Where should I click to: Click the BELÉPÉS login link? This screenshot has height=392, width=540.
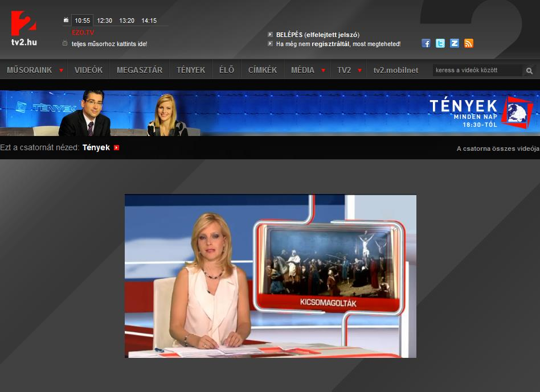[x=289, y=35]
